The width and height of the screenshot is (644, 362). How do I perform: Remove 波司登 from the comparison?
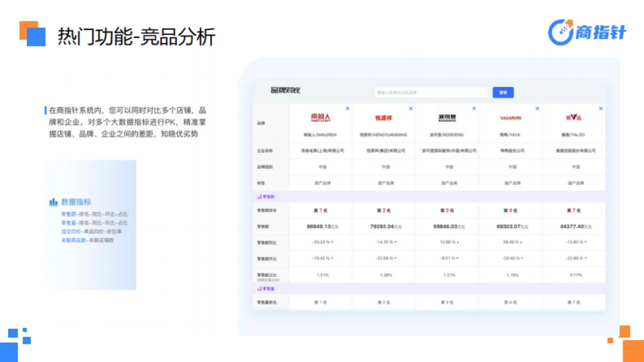click(473, 107)
